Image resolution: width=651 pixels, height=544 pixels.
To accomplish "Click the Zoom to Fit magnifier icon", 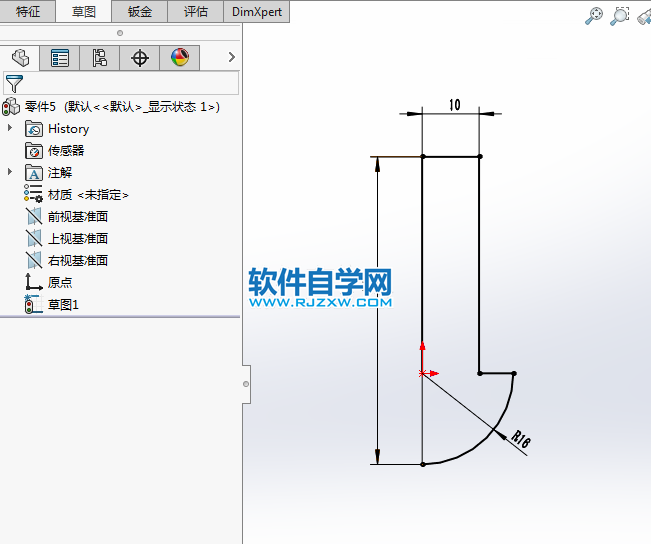I will [594, 16].
